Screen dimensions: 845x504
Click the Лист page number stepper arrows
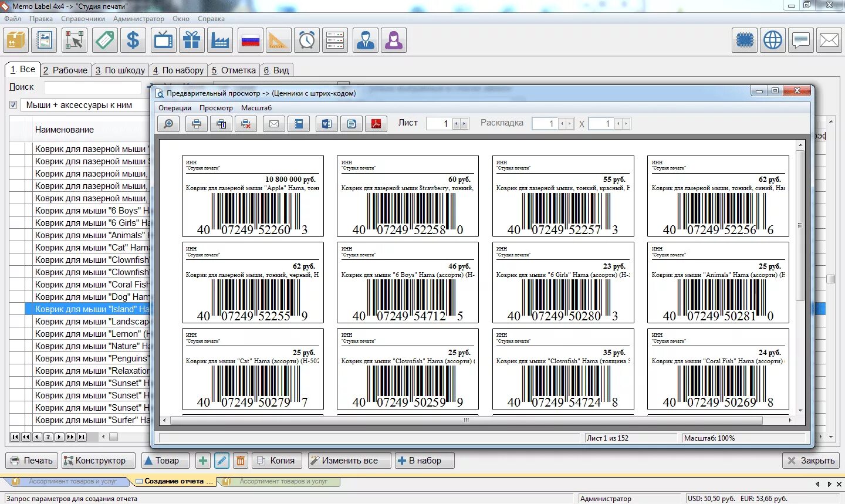point(461,124)
